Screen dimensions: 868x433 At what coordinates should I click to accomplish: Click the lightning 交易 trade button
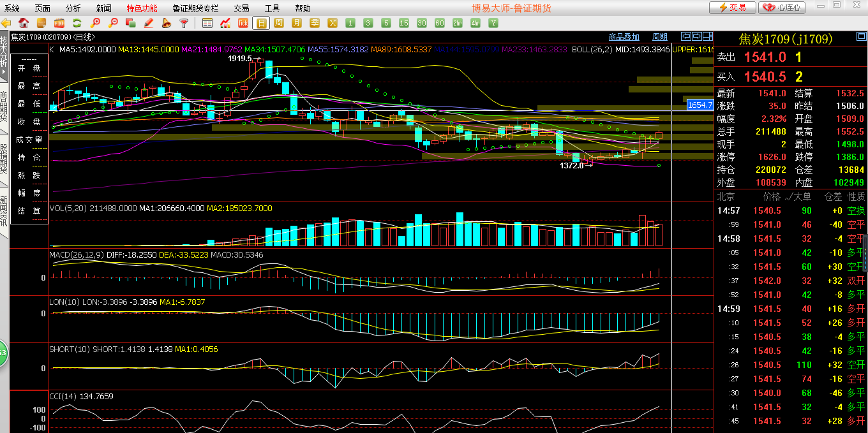click(x=733, y=8)
